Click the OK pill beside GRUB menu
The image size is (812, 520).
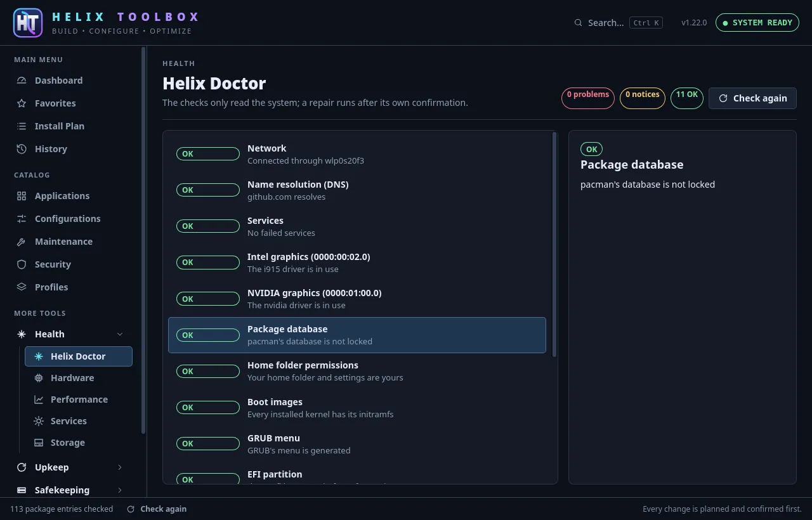point(208,444)
